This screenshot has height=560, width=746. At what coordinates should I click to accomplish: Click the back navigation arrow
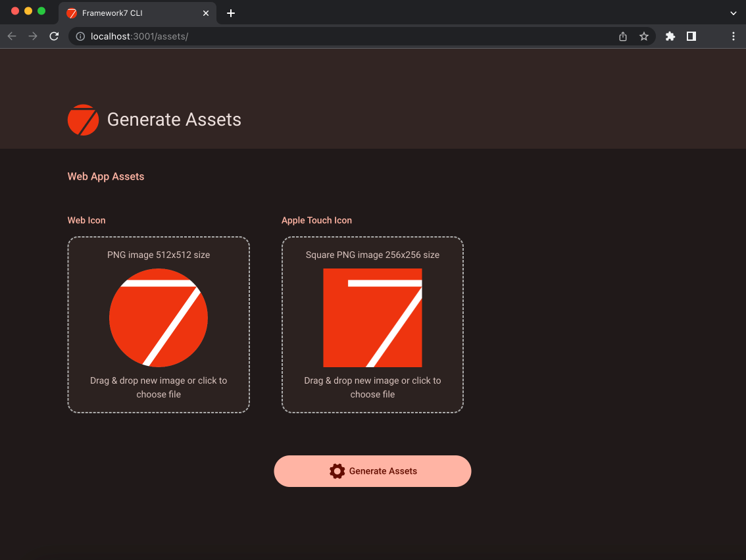point(11,36)
